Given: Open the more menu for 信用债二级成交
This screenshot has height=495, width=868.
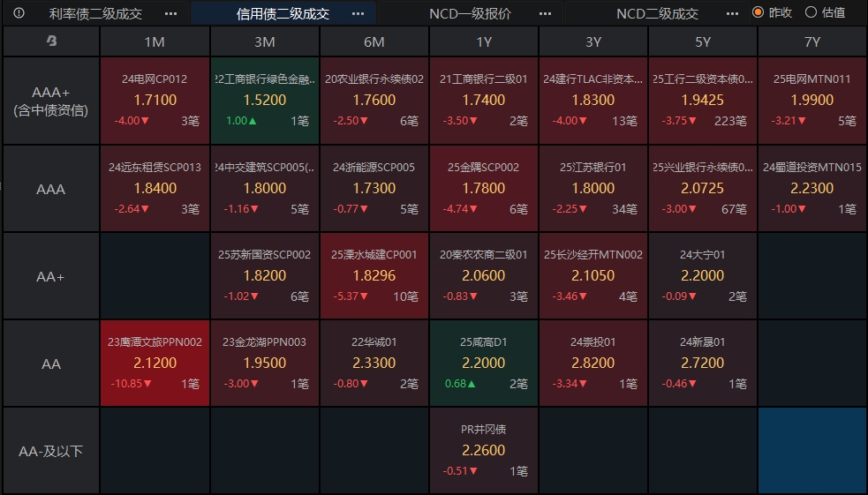Looking at the screenshot, I should [x=359, y=13].
